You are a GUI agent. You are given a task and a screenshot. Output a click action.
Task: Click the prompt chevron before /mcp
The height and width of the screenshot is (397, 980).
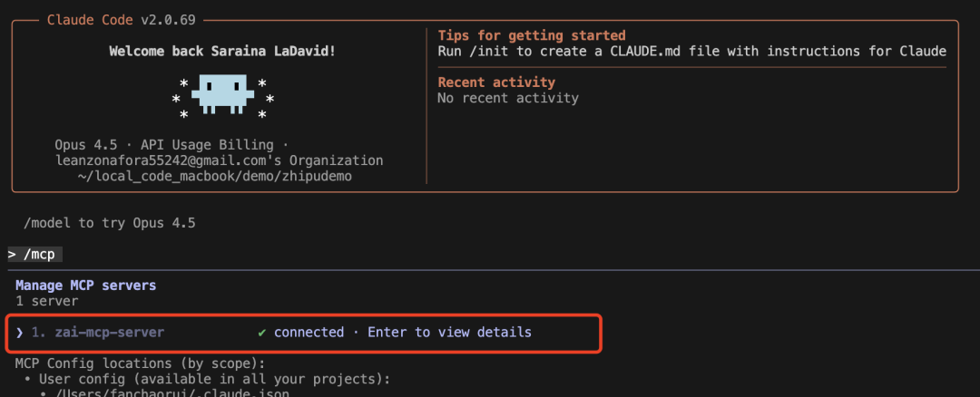(13, 255)
